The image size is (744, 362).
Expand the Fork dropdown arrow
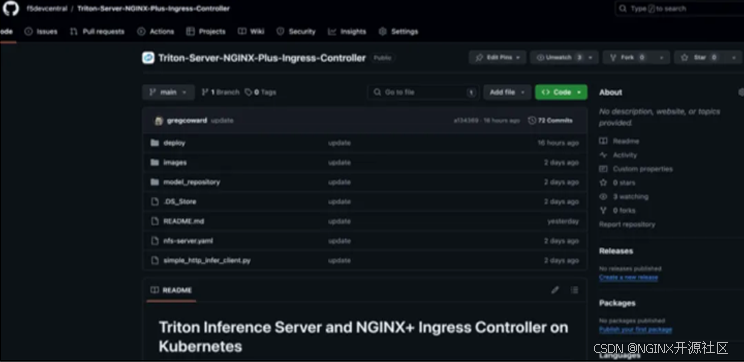661,57
